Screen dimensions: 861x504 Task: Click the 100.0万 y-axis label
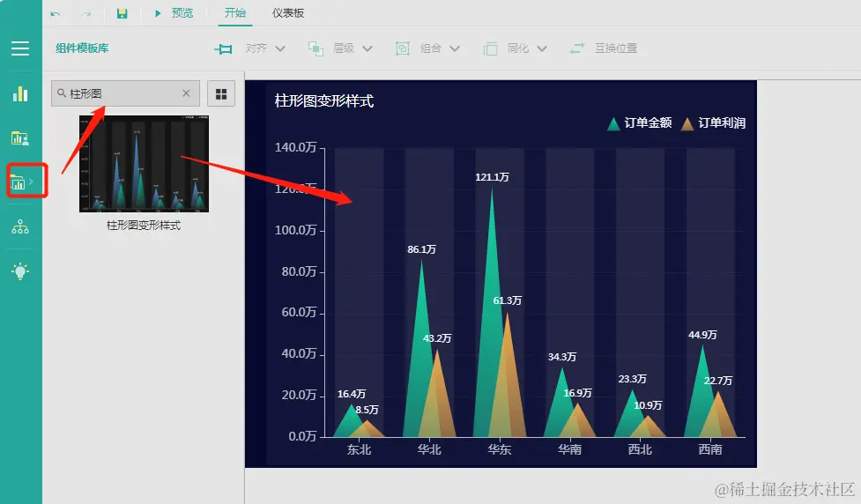296,231
